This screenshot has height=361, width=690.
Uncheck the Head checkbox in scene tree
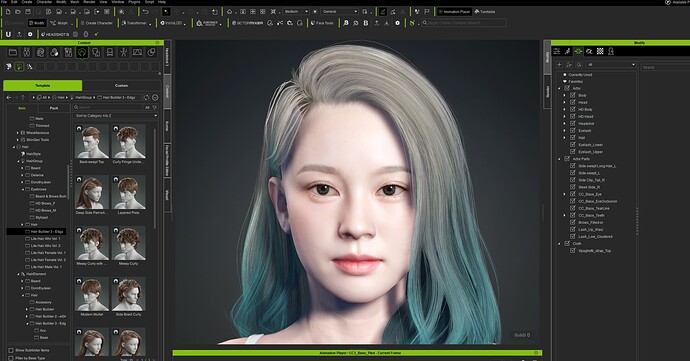pyautogui.click(x=573, y=102)
